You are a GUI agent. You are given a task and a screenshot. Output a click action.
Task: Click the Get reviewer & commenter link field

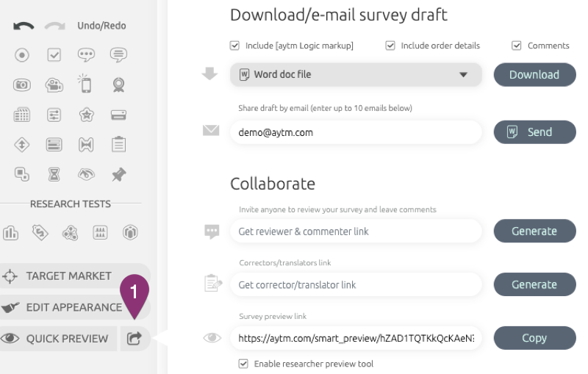click(x=356, y=231)
